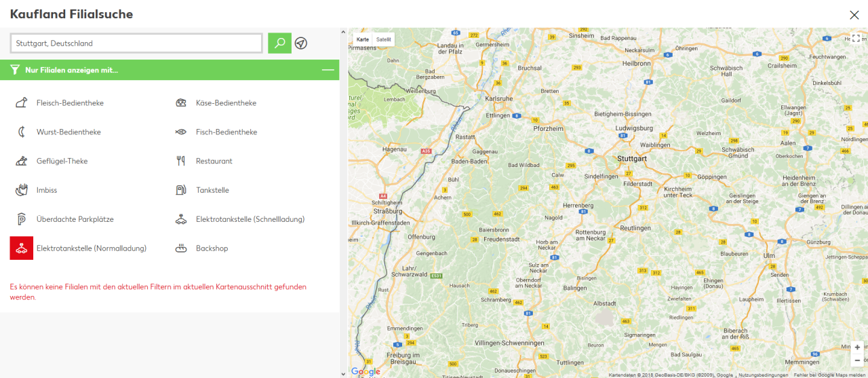Screen dimensions: 868x378
Task: Click the Fisch-Bedientheke fish icon
Action: coord(181,132)
